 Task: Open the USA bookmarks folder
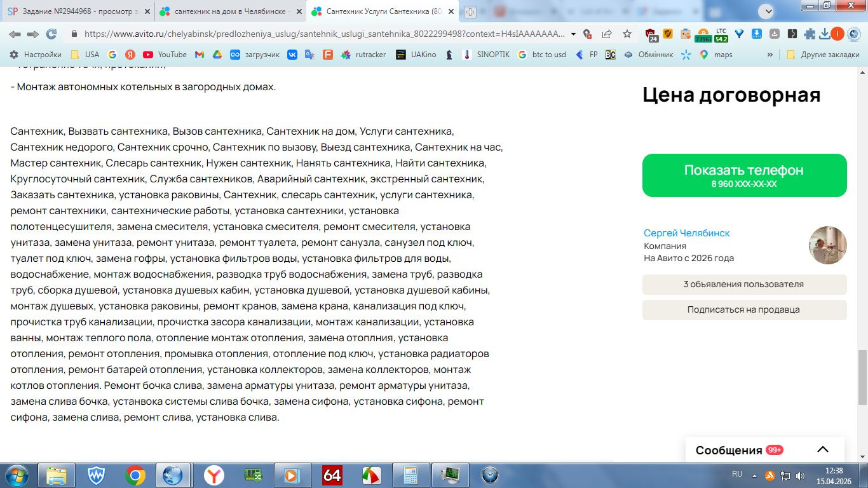click(x=85, y=55)
